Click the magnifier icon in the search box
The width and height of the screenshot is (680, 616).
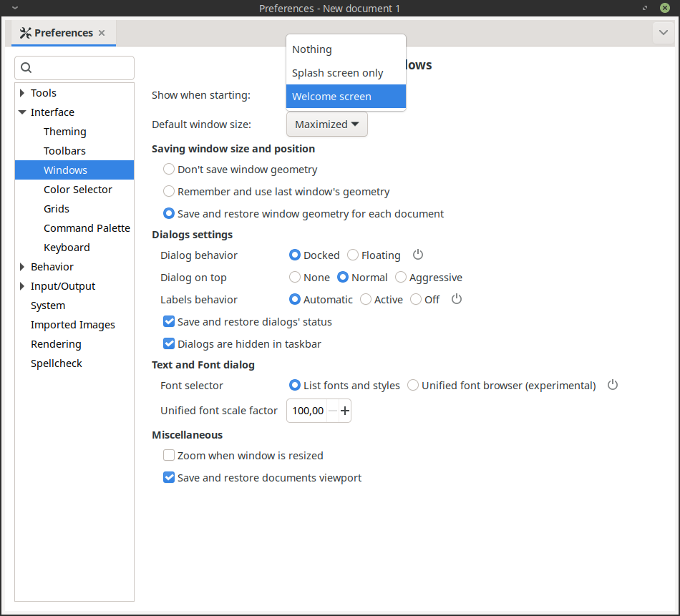pos(26,68)
